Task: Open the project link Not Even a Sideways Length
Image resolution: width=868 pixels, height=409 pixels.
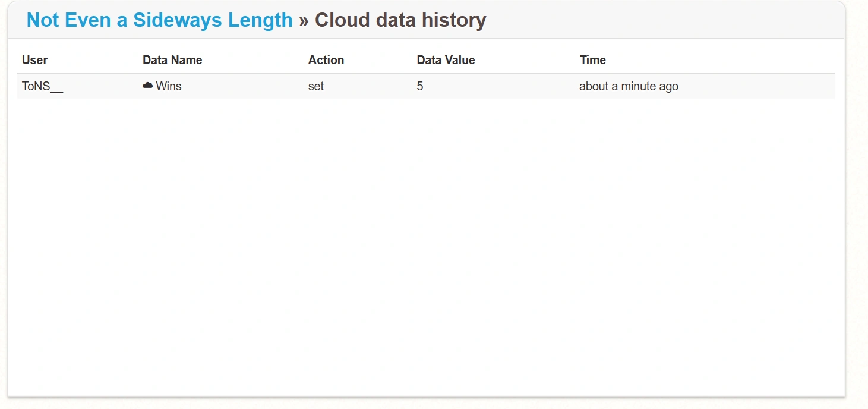Action: pyautogui.click(x=158, y=20)
